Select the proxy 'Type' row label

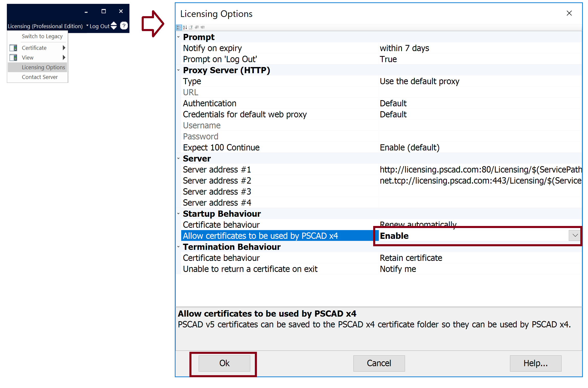tap(192, 81)
